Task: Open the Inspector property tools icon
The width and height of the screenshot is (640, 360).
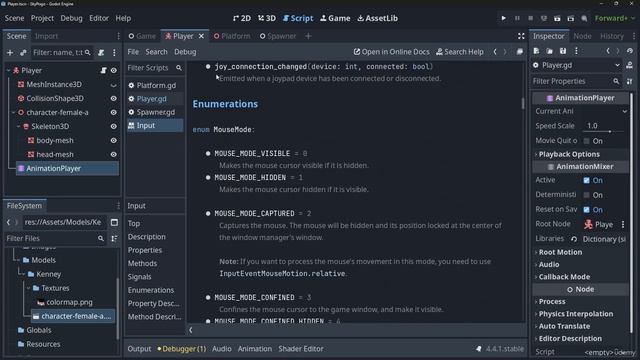Action: pyautogui.click(x=629, y=81)
